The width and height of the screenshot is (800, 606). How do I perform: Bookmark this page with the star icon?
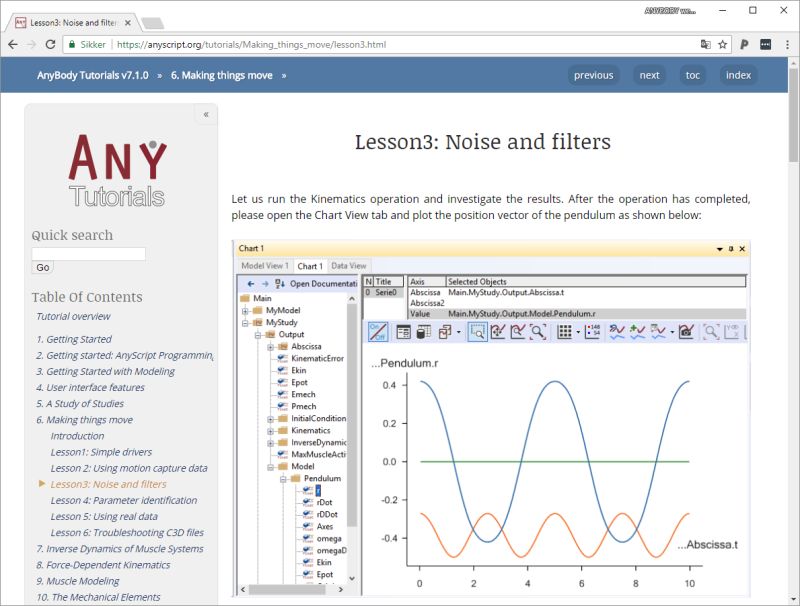pyautogui.click(x=722, y=44)
